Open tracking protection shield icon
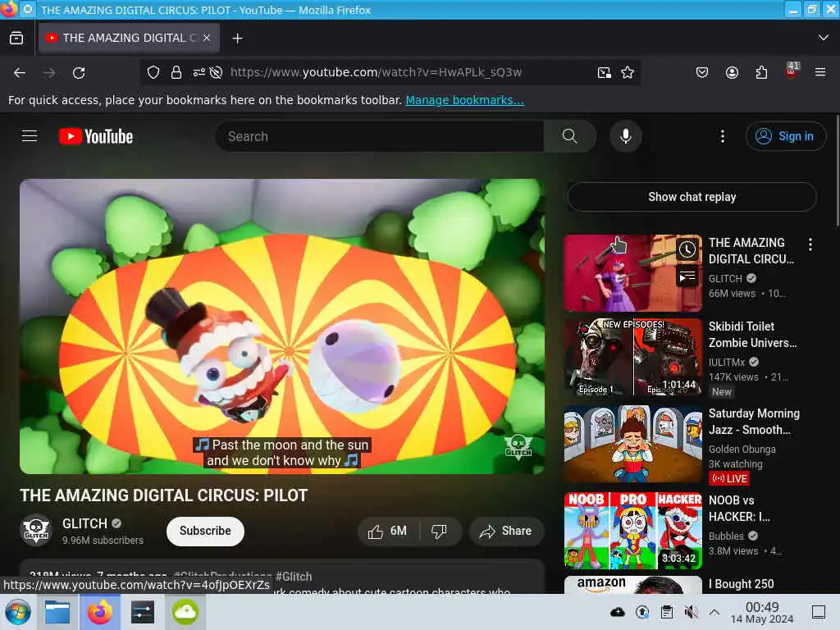The width and height of the screenshot is (840, 630). click(x=153, y=72)
